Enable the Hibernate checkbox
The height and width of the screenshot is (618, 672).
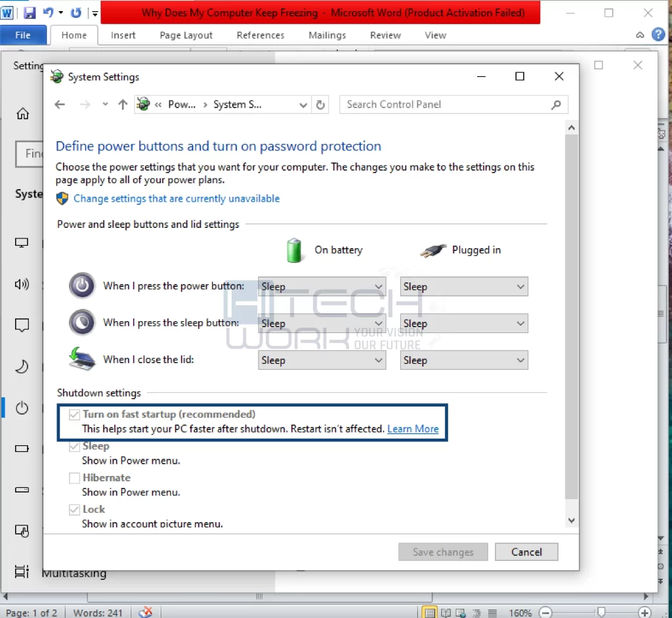[x=74, y=477]
